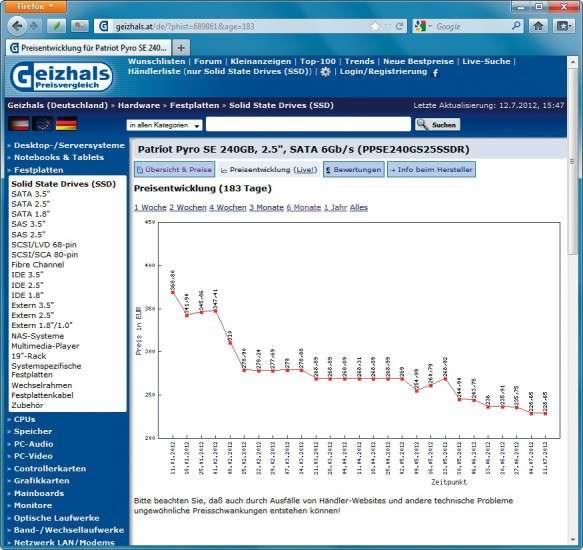The image size is (583, 550).
Task: Open the Facebook icon link
Action: pos(435,73)
